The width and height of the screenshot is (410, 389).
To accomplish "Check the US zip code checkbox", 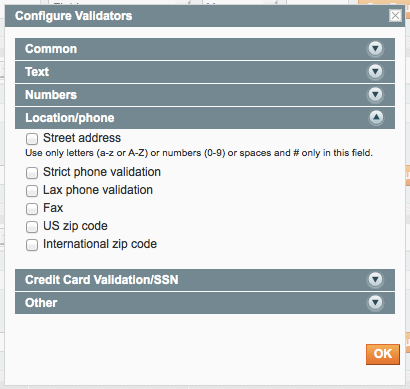I will pos(32,227).
